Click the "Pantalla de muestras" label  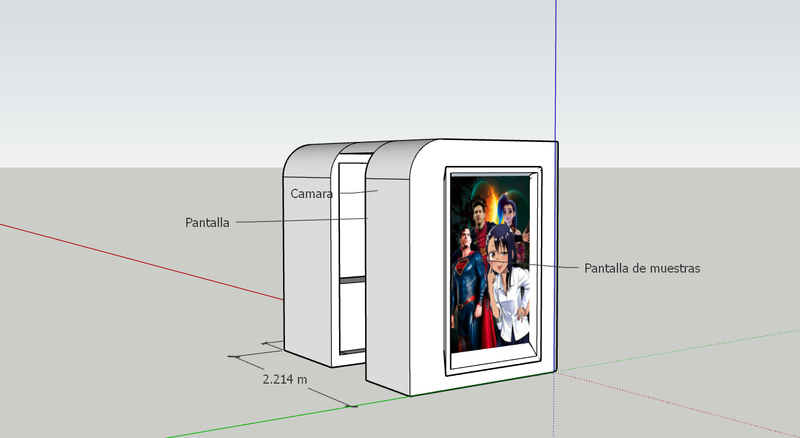[642, 268]
